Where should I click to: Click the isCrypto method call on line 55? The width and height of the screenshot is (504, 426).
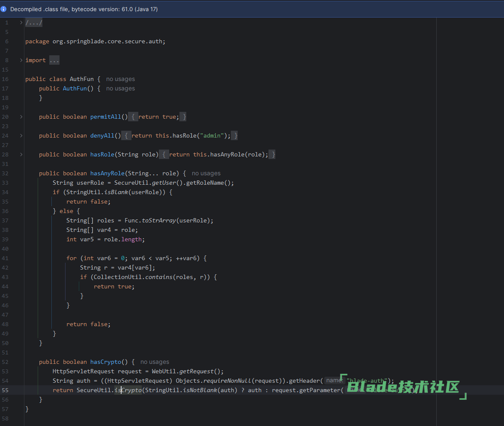pyautogui.click(x=128, y=390)
